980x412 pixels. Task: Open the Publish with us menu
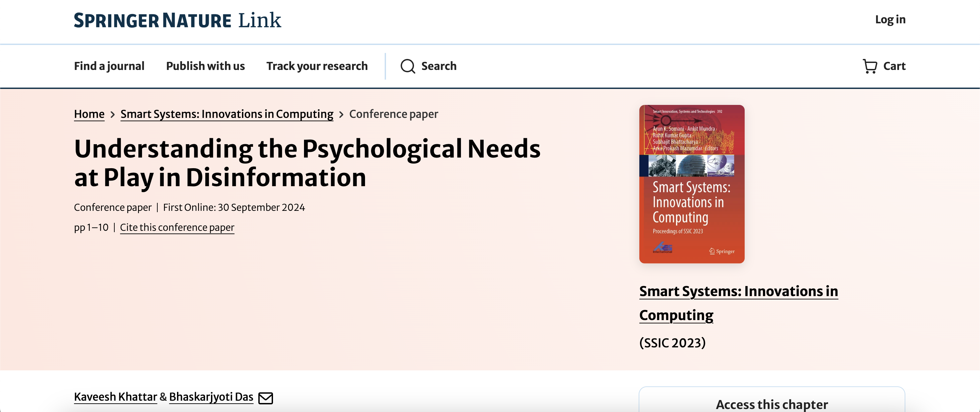(205, 66)
